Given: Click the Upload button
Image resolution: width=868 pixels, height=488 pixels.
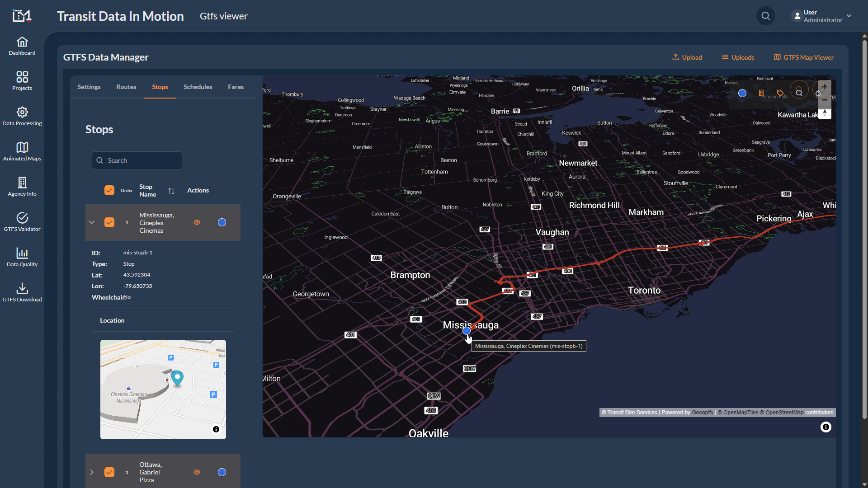Looking at the screenshot, I should pyautogui.click(x=687, y=57).
